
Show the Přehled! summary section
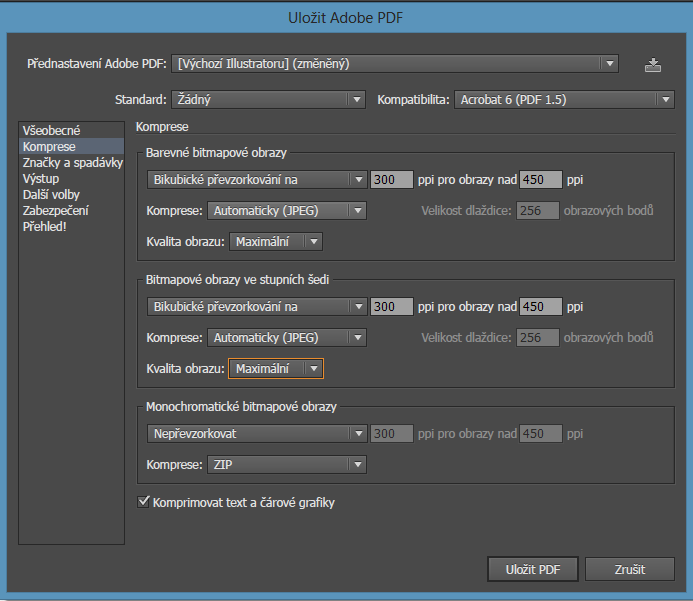click(x=48, y=227)
